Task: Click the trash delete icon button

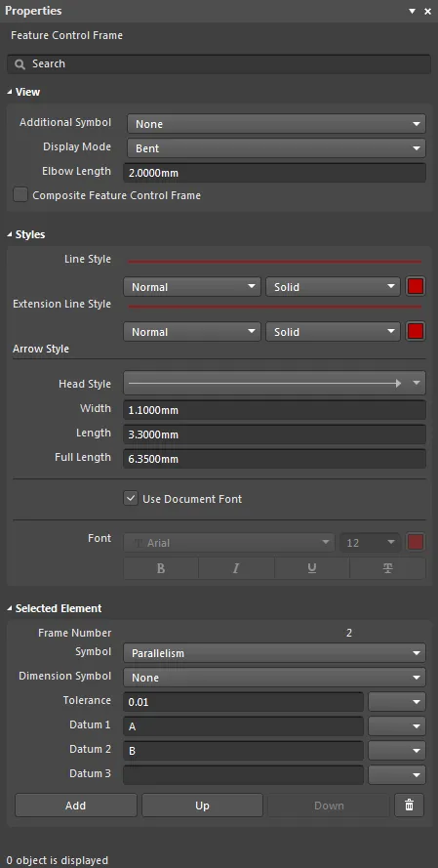Action: click(x=410, y=806)
